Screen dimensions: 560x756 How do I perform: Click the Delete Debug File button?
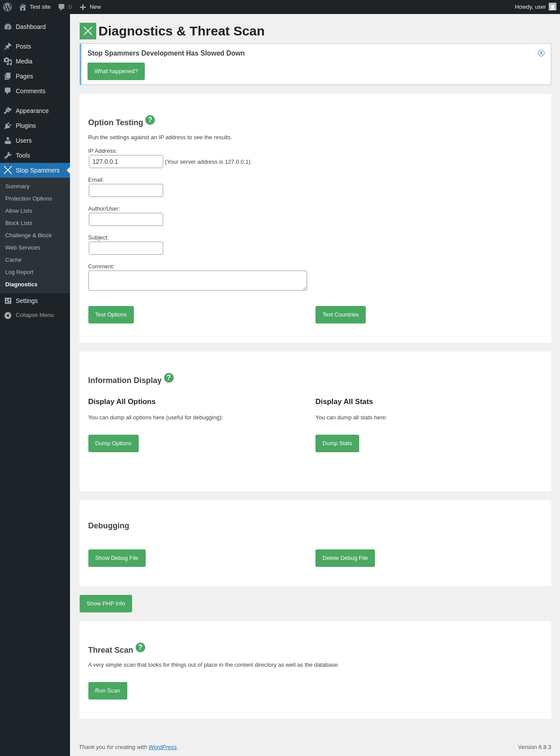coord(345,558)
